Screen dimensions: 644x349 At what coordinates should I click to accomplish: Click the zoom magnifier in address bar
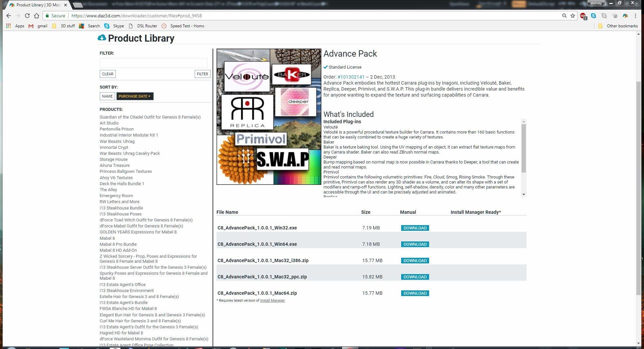point(564,16)
